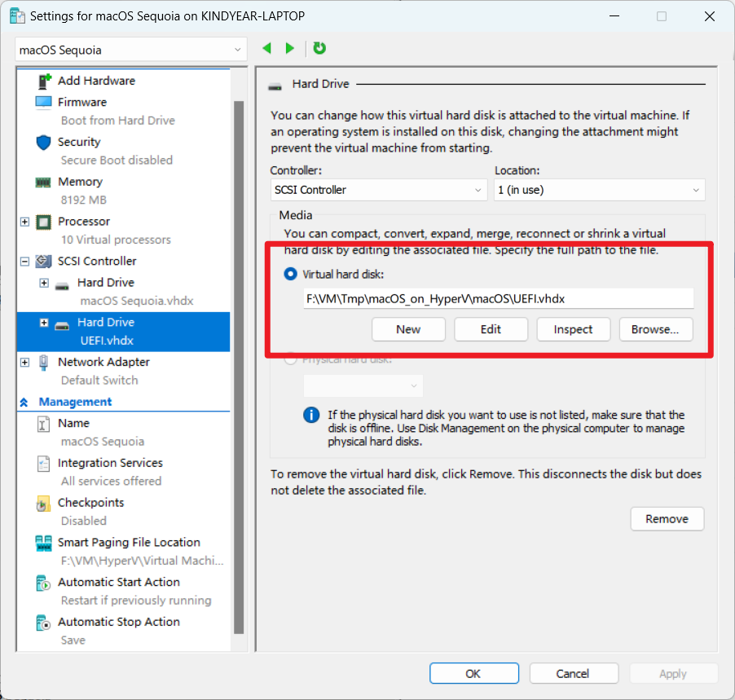Click OK to confirm settings
Image resolution: width=735 pixels, height=700 pixels.
point(474,673)
